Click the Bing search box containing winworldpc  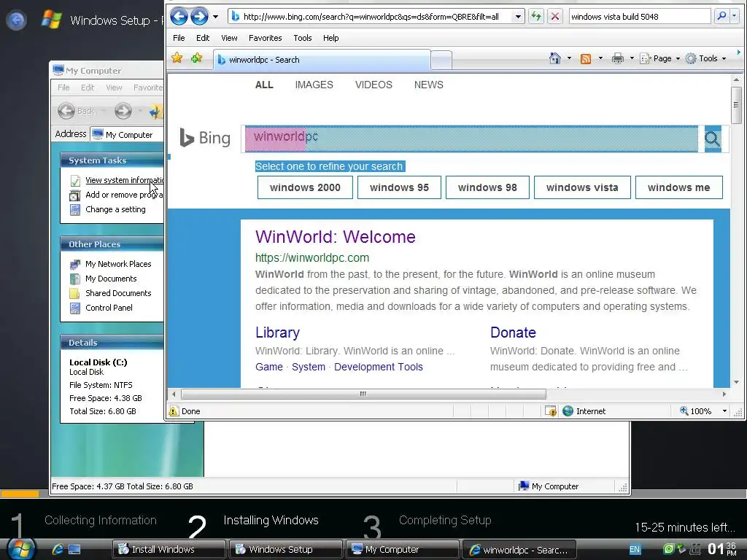click(x=471, y=139)
